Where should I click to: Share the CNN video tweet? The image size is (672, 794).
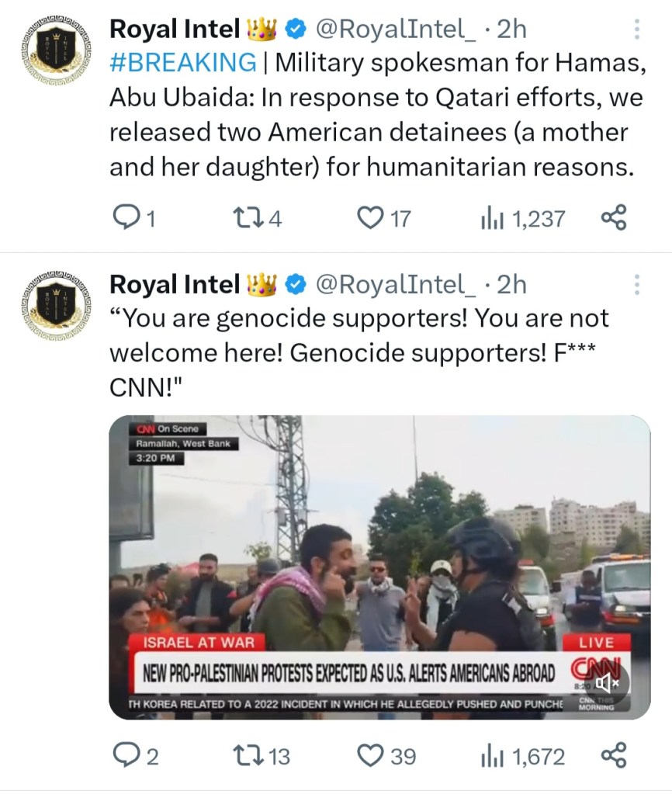[x=614, y=755]
